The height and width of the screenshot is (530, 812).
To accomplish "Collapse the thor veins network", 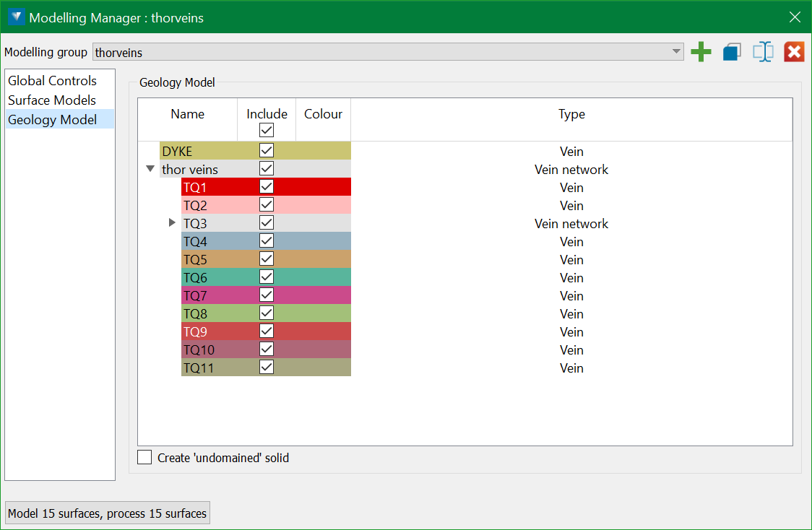I will click(x=150, y=169).
